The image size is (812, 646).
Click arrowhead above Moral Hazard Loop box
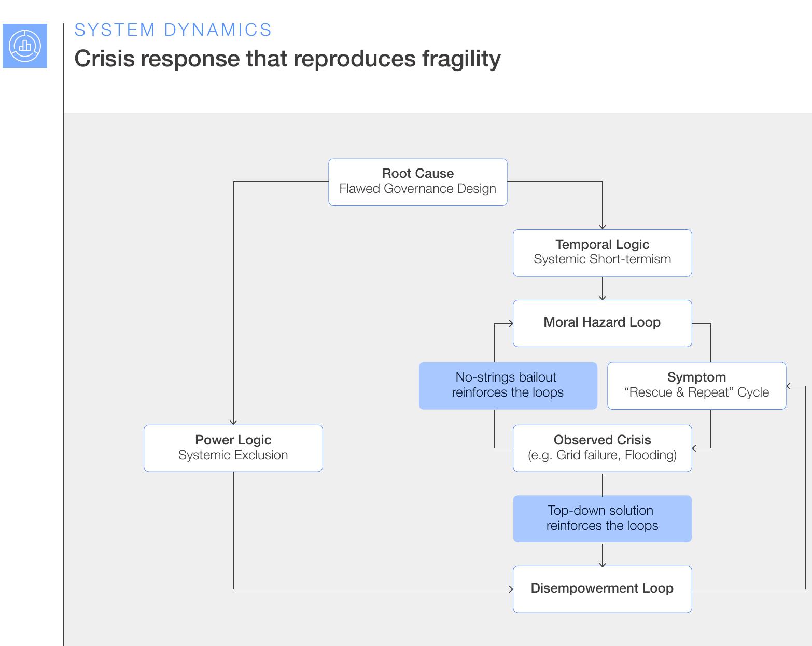[603, 298]
